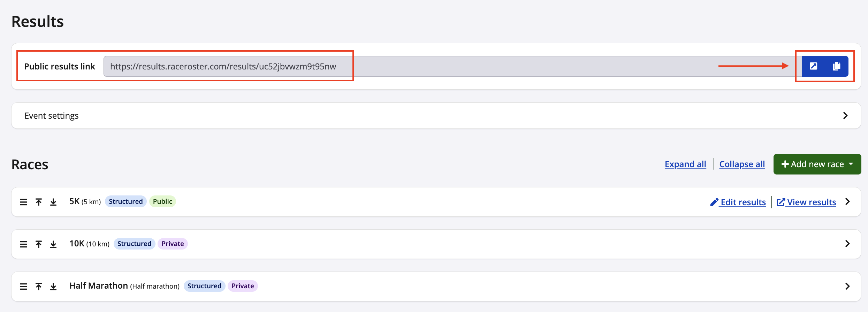Move 5K race to bottom
This screenshot has width=868, height=312.
point(53,202)
